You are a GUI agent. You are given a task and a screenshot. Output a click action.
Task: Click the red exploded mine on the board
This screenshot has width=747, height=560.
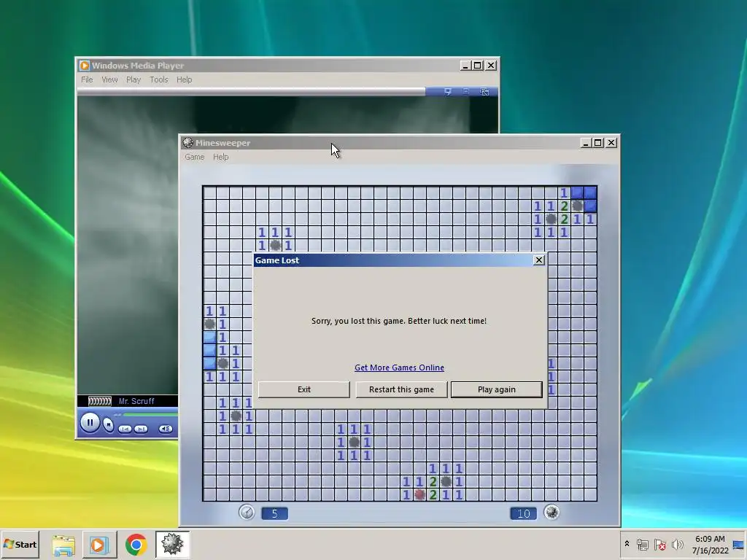coord(419,494)
